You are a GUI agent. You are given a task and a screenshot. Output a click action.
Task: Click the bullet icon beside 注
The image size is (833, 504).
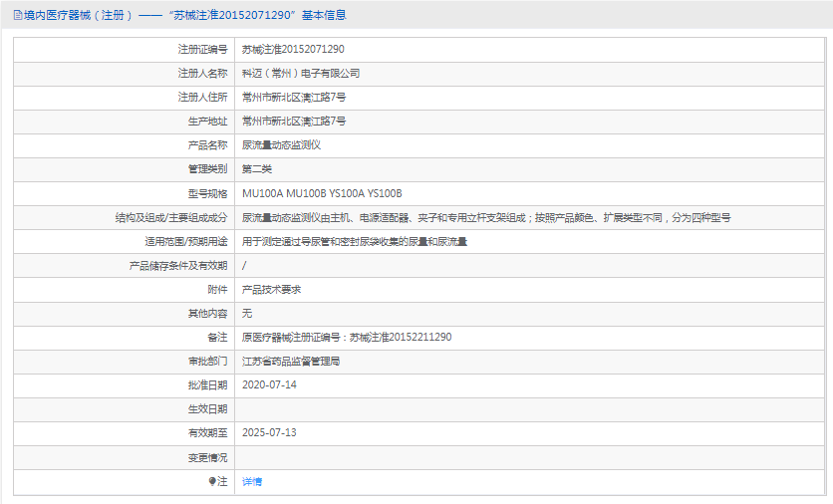click(212, 481)
